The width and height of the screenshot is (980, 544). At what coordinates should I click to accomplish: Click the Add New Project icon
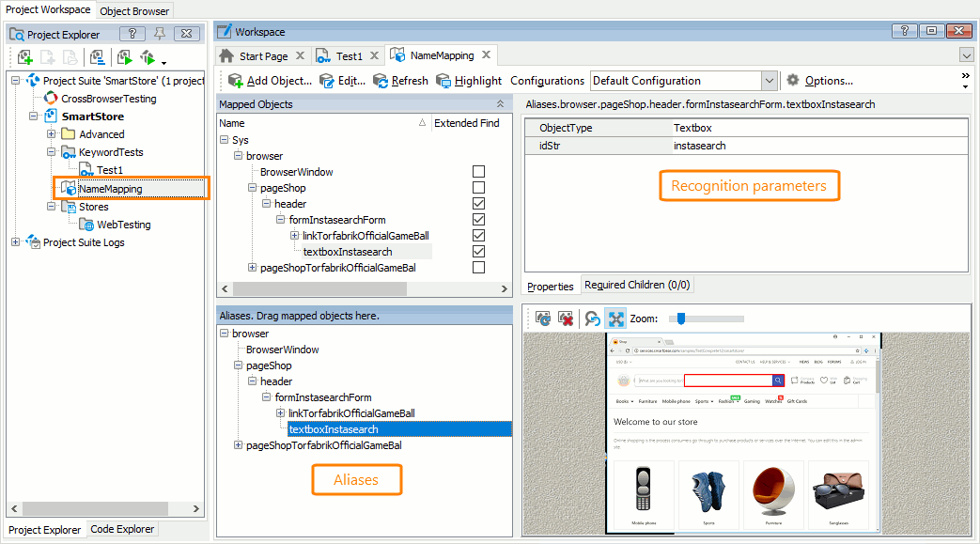click(x=25, y=58)
